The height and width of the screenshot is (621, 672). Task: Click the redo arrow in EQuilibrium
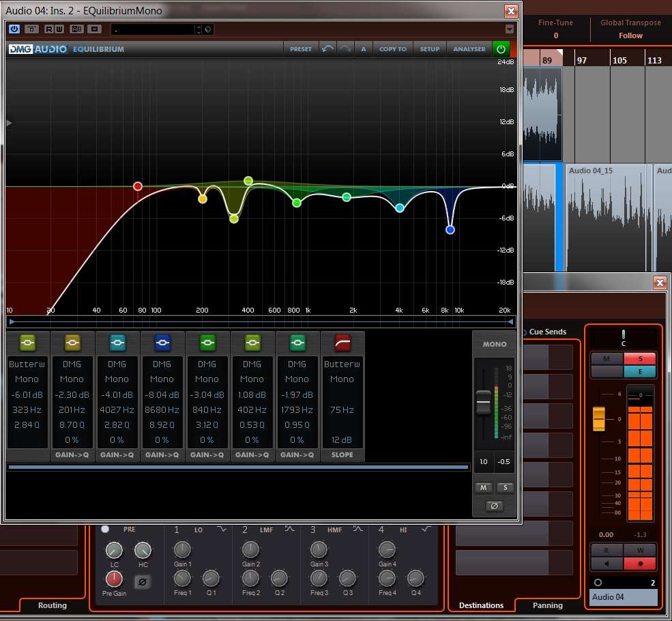coord(345,49)
